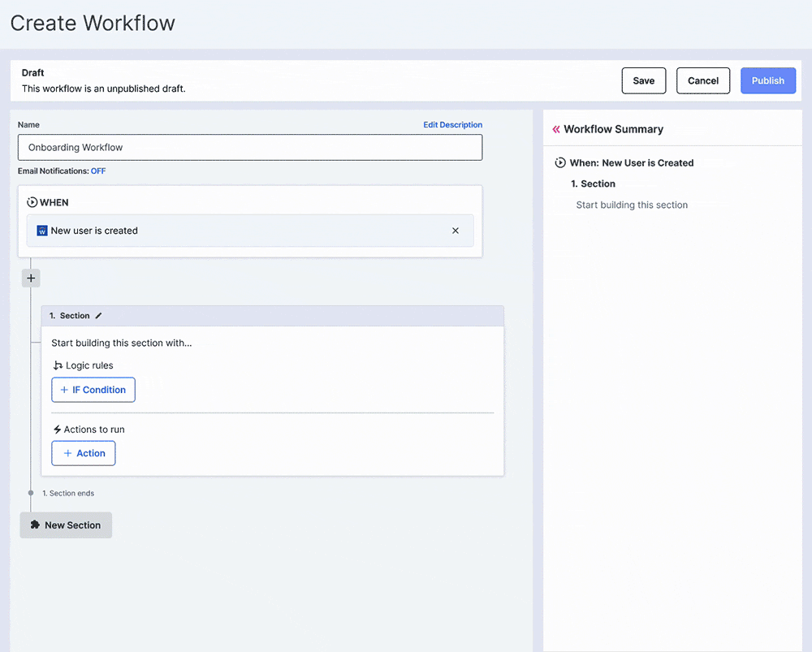Click 'When: New User is Created' summary
Screen dimensions: 812x652
coord(631,163)
